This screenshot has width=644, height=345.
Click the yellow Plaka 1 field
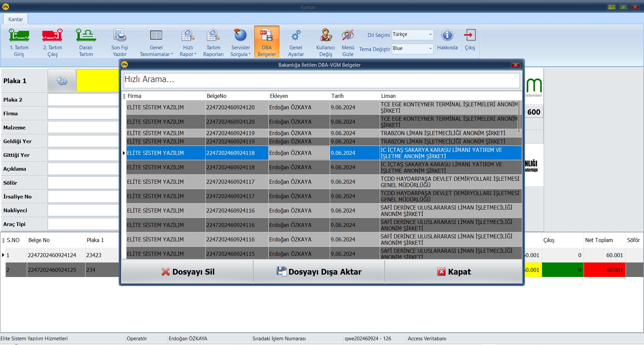click(x=98, y=81)
